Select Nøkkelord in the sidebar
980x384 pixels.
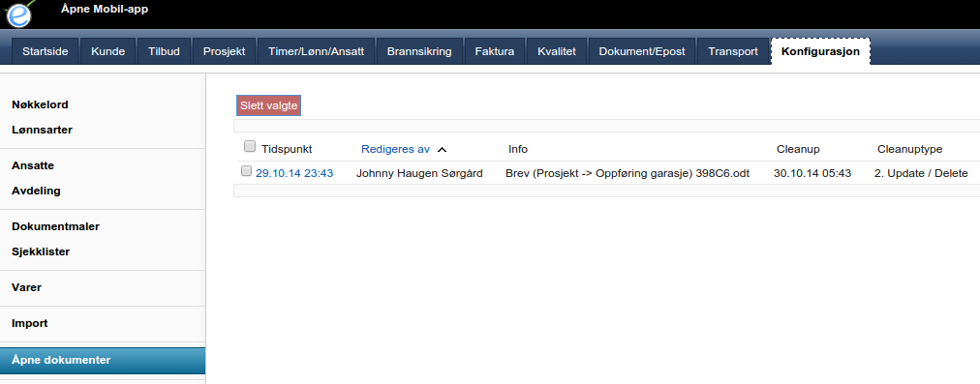40,104
